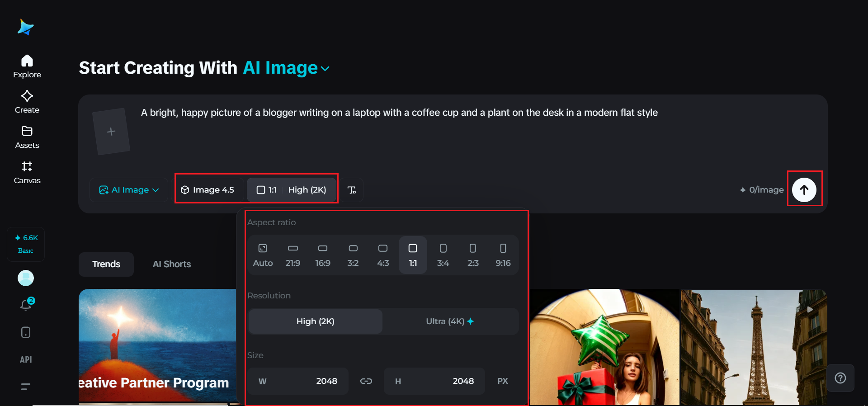Image resolution: width=868 pixels, height=406 pixels.
Task: Click the height size field
Action: point(434,381)
